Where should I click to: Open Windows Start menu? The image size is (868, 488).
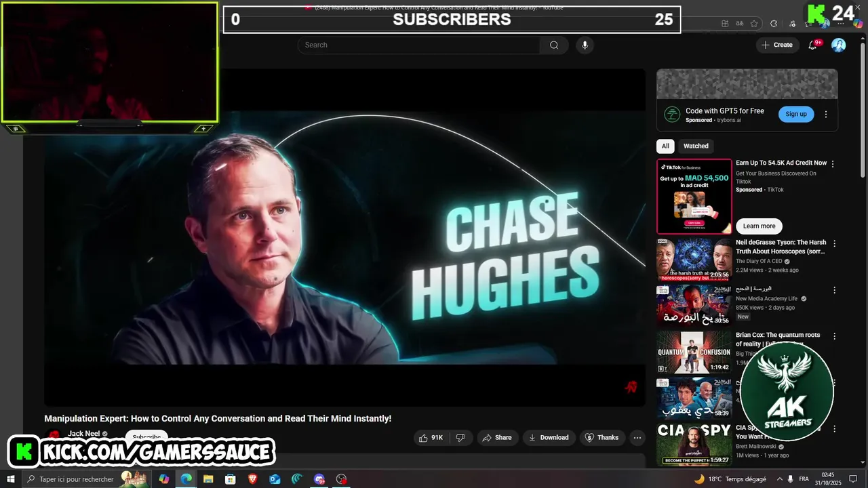point(11,479)
